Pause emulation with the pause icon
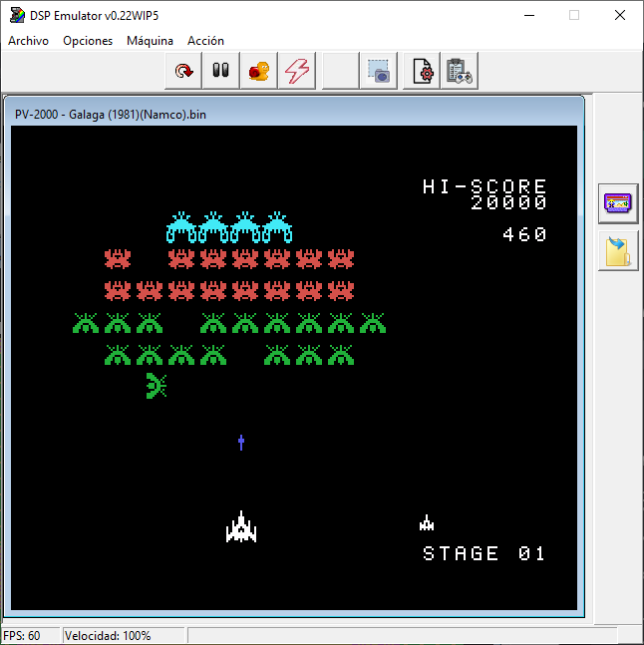 [x=221, y=71]
